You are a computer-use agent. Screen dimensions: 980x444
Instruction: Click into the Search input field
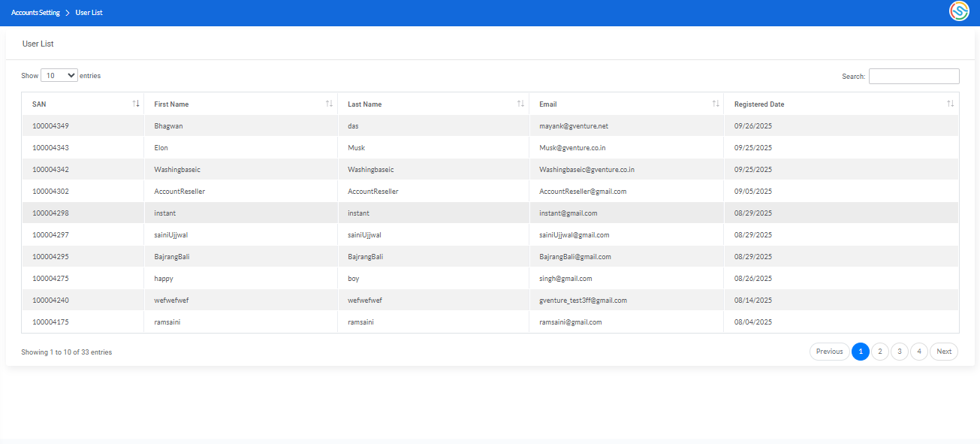pyautogui.click(x=913, y=77)
